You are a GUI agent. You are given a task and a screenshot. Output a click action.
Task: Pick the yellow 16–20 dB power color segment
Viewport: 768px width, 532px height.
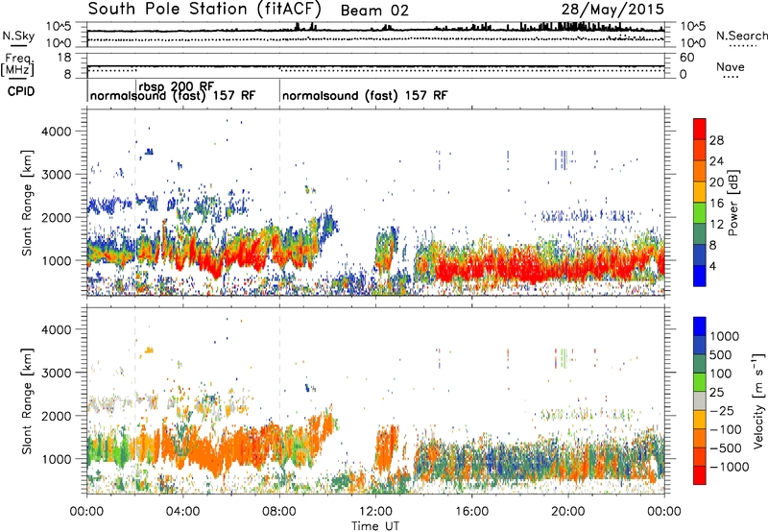pos(700,192)
